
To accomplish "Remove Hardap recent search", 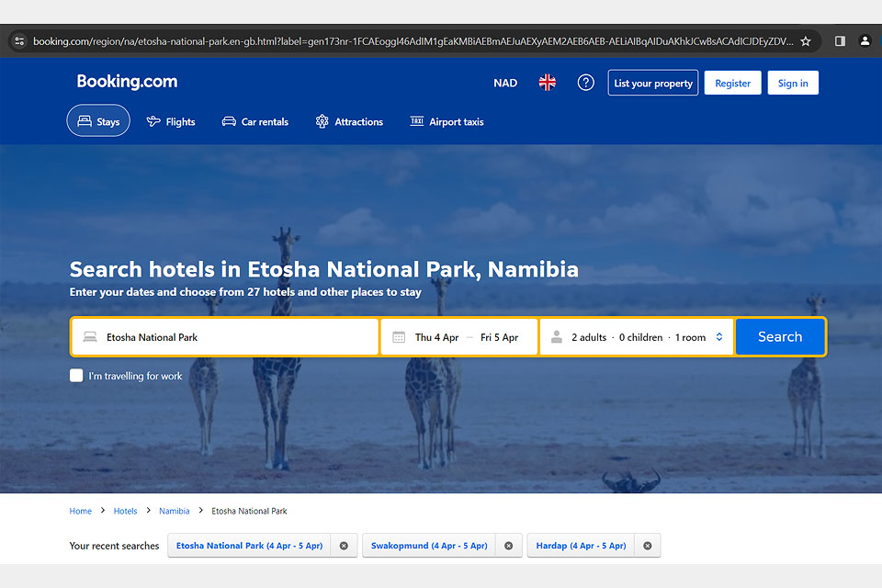I will click(647, 546).
